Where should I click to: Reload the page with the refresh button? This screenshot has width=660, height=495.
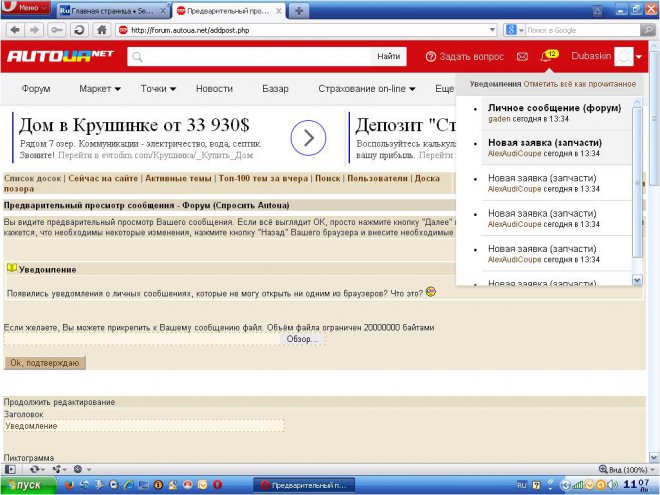click(x=77, y=30)
